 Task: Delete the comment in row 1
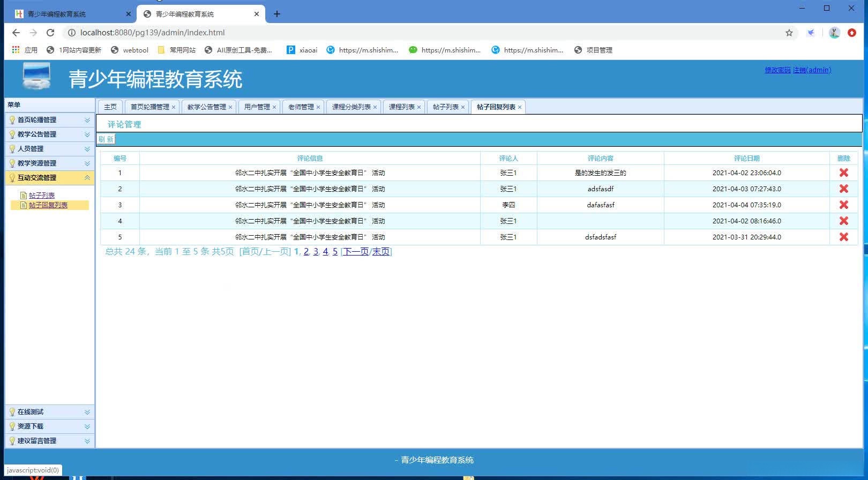[x=843, y=172]
